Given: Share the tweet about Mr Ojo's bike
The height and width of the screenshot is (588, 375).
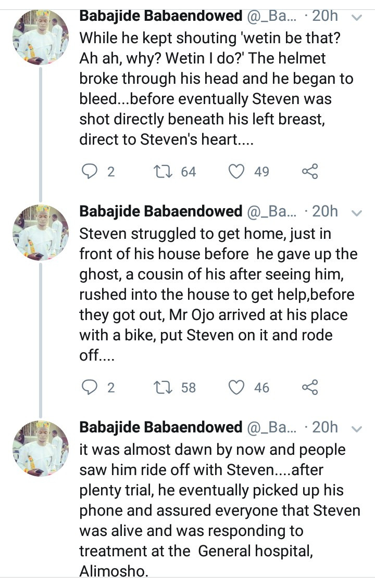Looking at the screenshot, I should [310, 387].
